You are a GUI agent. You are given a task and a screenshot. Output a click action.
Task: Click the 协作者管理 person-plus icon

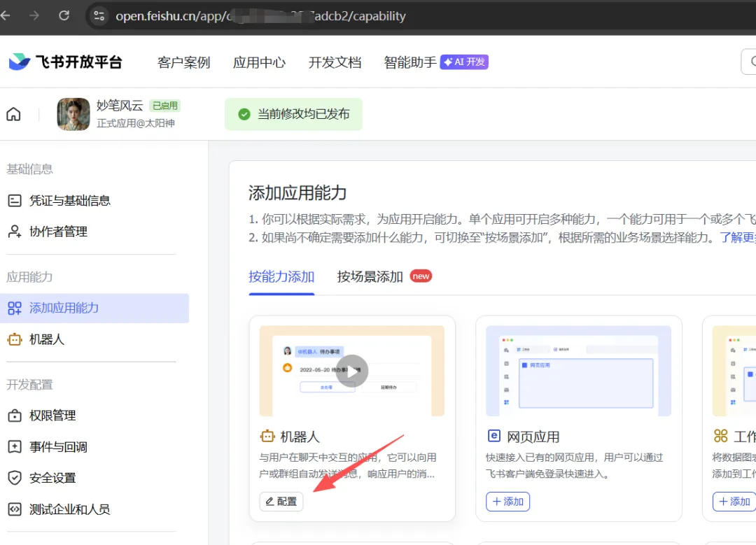point(15,232)
